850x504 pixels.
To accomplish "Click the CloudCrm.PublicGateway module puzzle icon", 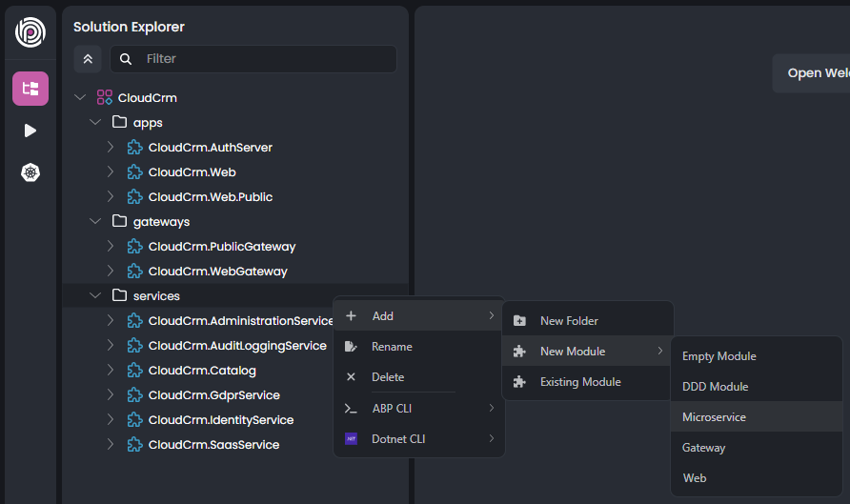I will tap(134, 247).
